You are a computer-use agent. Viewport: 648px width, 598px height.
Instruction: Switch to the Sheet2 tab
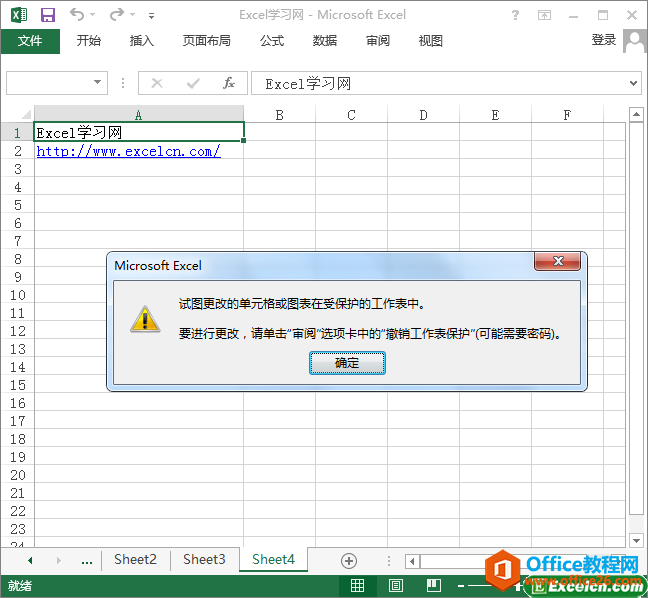135,560
